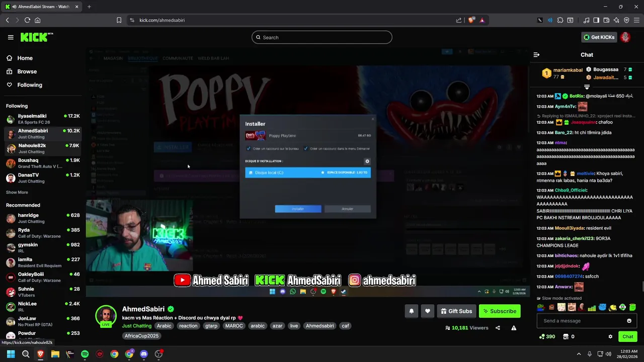This screenshot has height=362, width=644.
Task: Open ilyaselmaliki channel in Following list
Action: tap(43, 119)
